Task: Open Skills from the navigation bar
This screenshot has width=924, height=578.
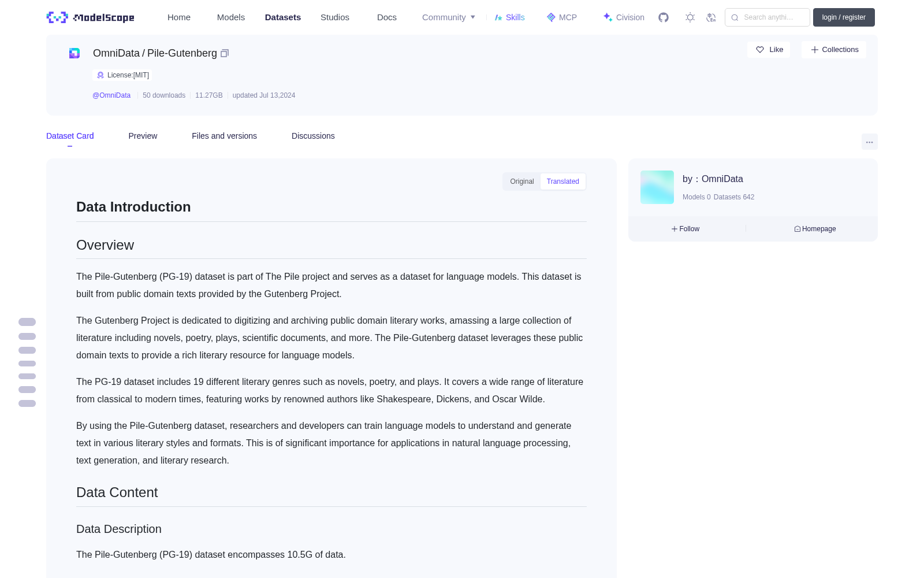Action: [510, 17]
